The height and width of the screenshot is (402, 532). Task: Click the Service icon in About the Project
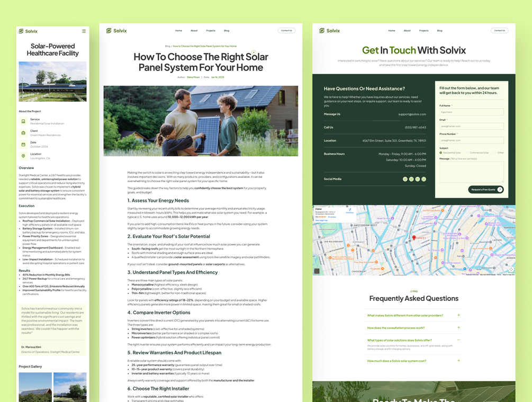click(23, 121)
